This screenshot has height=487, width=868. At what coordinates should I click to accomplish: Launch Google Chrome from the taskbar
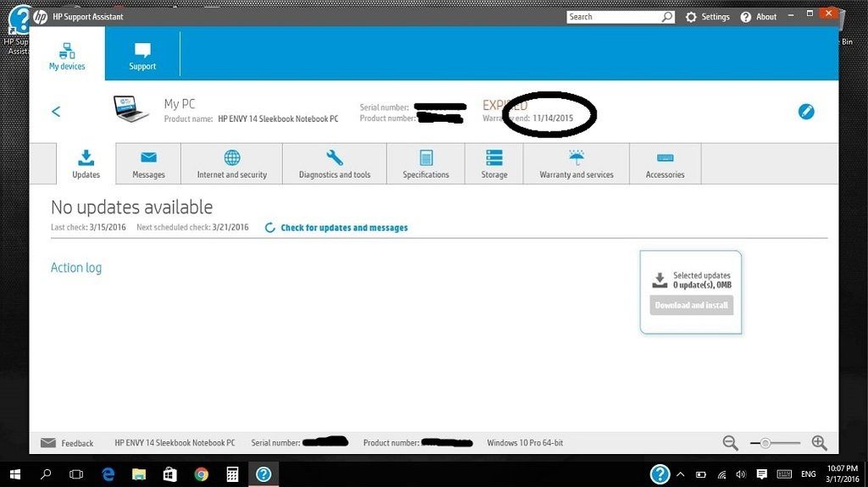click(201, 474)
